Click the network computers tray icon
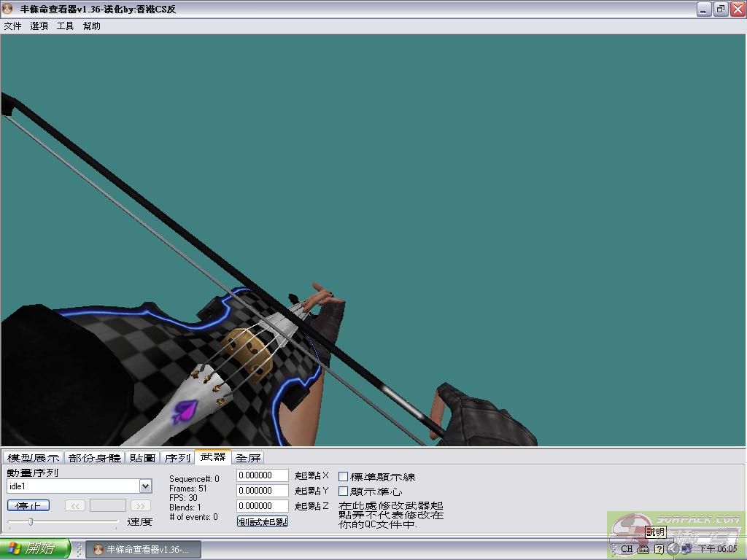Viewport: 747px width, 560px height. [x=687, y=549]
